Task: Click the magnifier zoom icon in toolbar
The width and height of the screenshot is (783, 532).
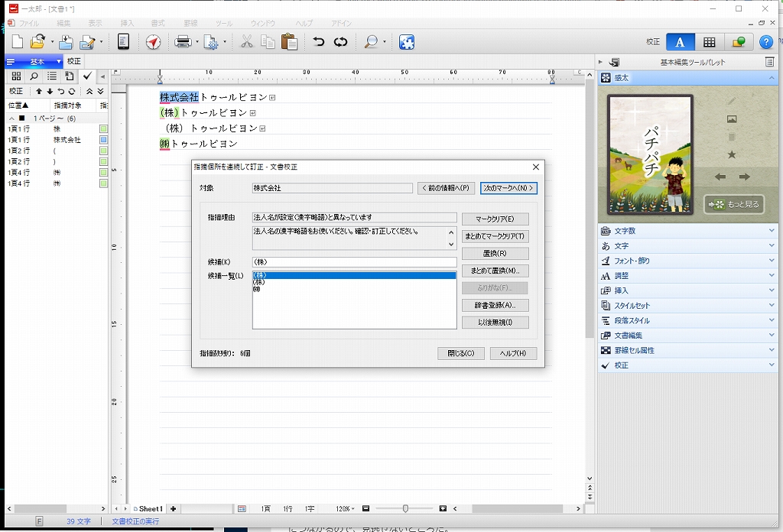Action: click(371, 42)
